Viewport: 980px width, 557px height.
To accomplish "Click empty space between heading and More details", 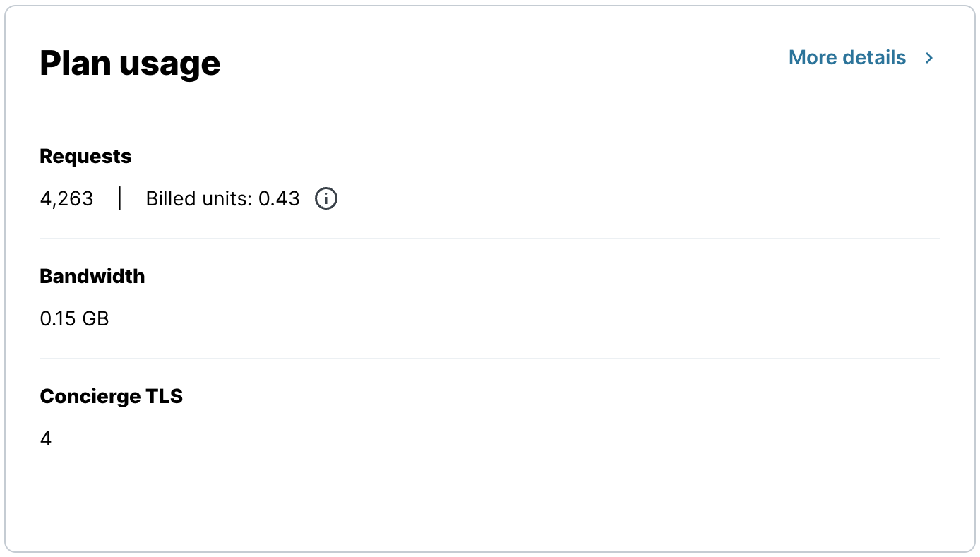I will click(x=494, y=62).
